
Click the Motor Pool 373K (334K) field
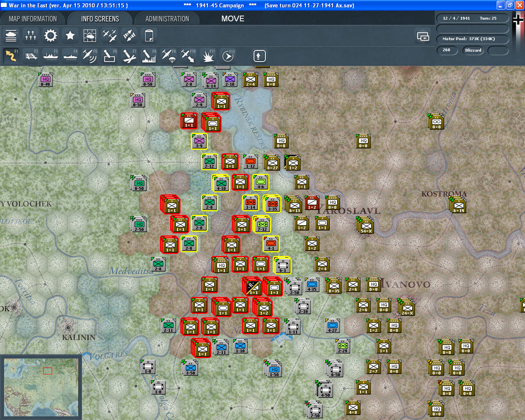tap(472, 39)
